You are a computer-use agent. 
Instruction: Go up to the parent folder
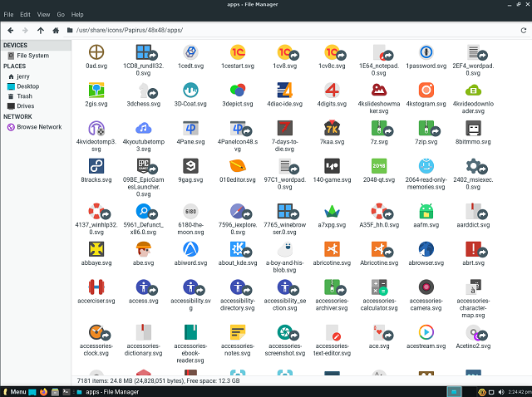point(41,31)
